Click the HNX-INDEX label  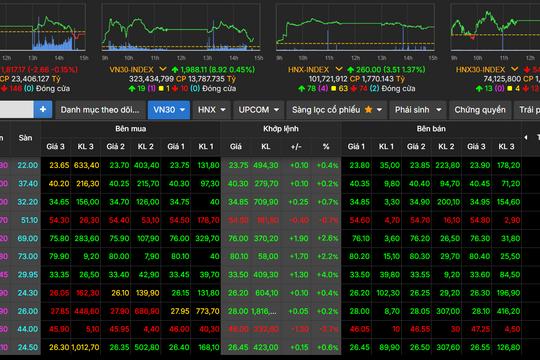[x=309, y=70]
